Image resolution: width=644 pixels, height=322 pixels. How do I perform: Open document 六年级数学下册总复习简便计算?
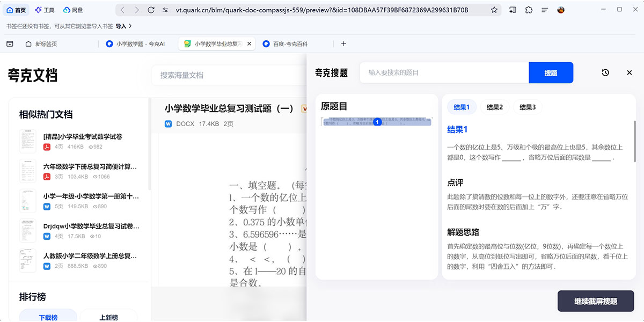(x=90, y=167)
